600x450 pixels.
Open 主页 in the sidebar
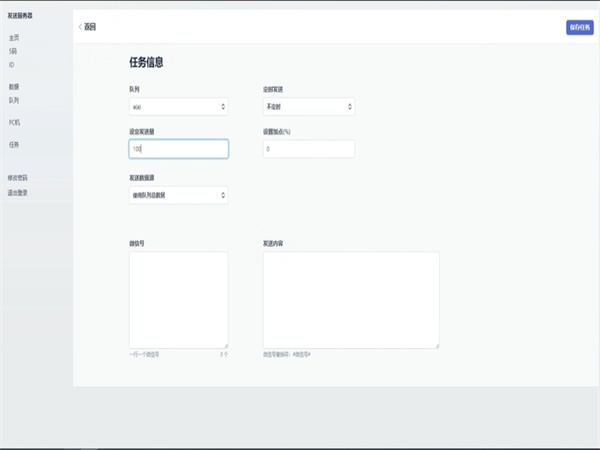coord(14,37)
